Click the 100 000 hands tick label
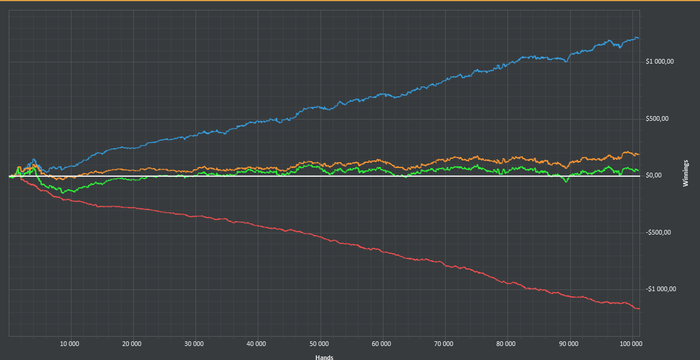This screenshot has width=700, height=360. [631, 344]
